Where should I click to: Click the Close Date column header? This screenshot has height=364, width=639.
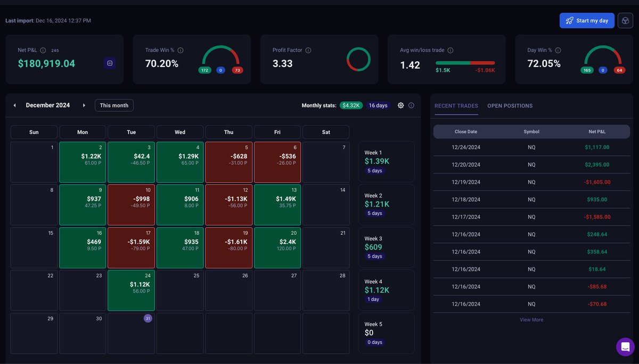pyautogui.click(x=466, y=131)
